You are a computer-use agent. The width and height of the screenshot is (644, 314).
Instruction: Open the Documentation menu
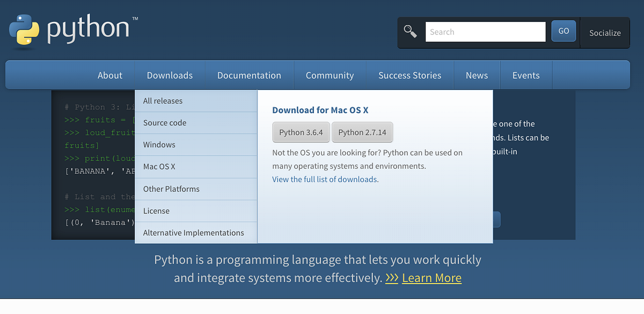(x=249, y=75)
